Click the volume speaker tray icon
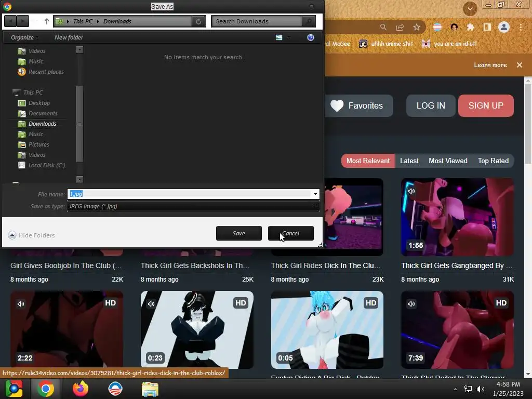 point(481,389)
